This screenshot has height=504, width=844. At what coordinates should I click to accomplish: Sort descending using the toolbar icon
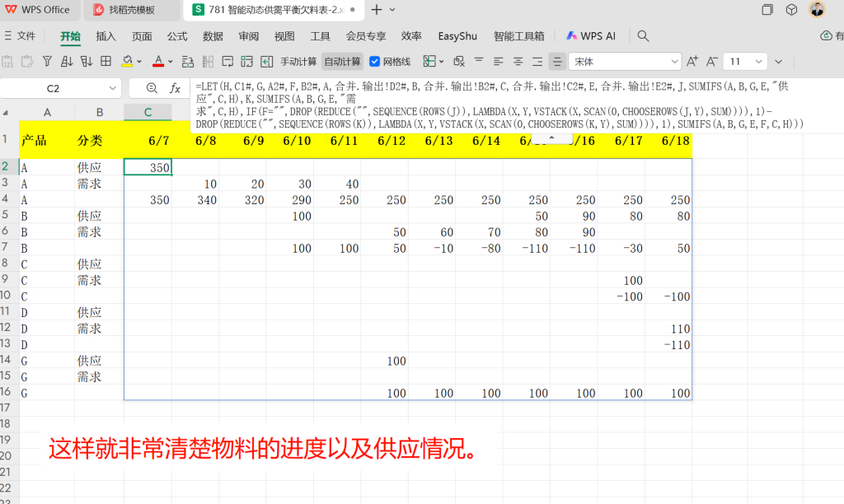click(x=86, y=61)
